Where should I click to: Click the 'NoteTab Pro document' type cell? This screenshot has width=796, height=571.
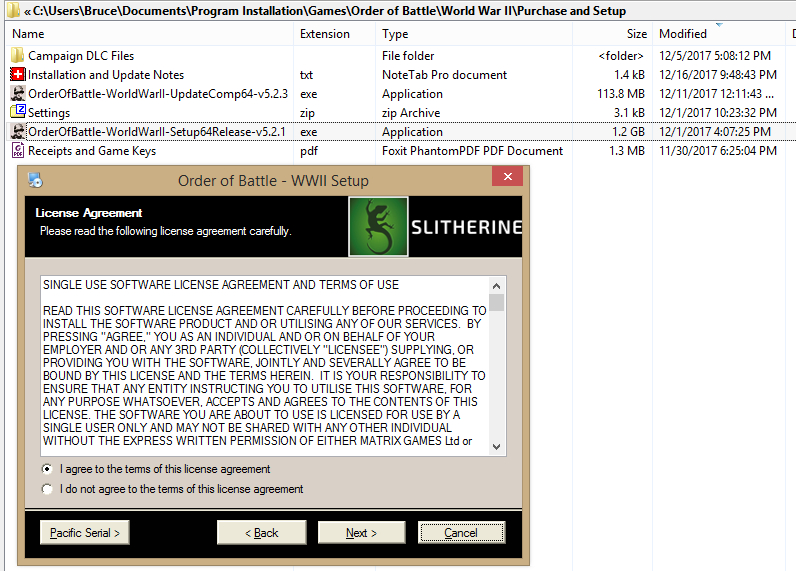(444, 75)
